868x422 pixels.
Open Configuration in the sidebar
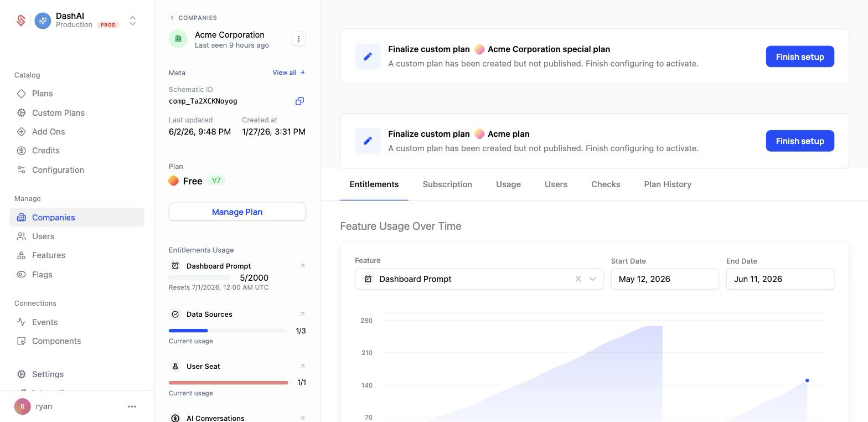coord(58,170)
